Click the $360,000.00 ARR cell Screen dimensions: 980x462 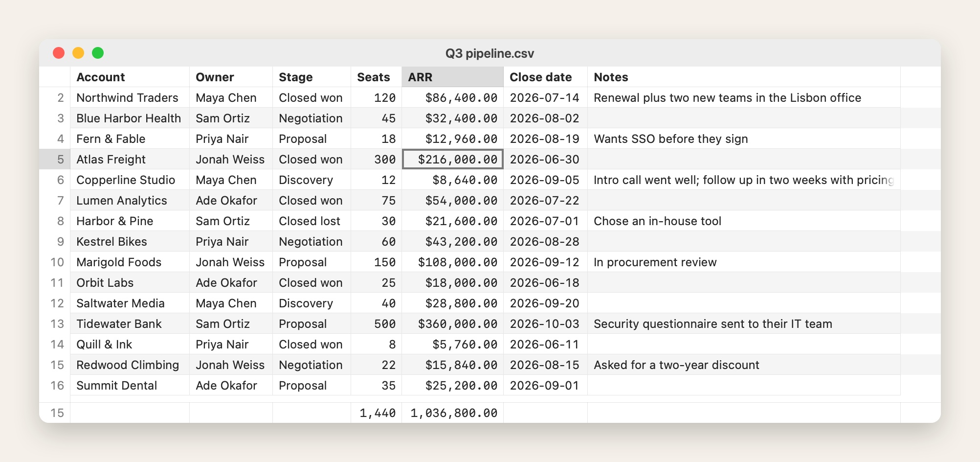tap(452, 323)
